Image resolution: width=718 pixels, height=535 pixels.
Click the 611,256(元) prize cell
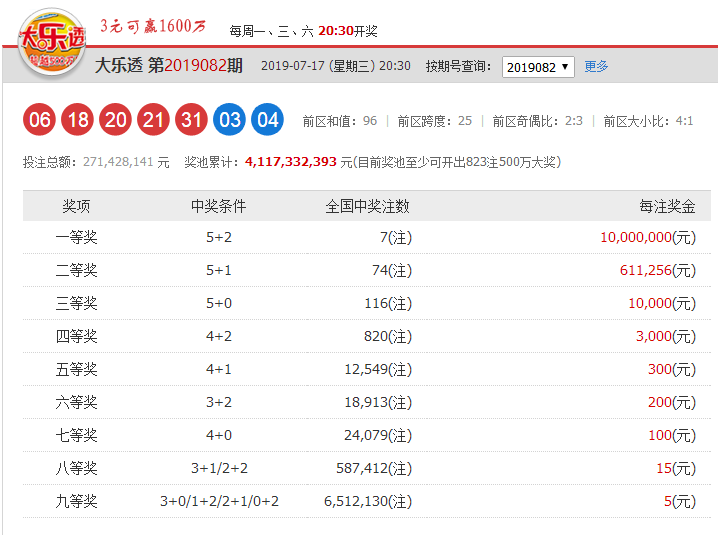pos(658,270)
